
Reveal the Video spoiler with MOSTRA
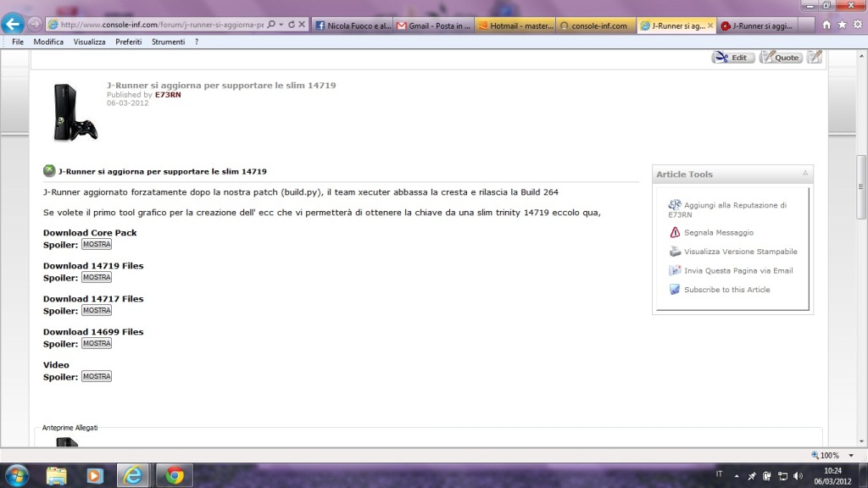pyautogui.click(x=97, y=377)
